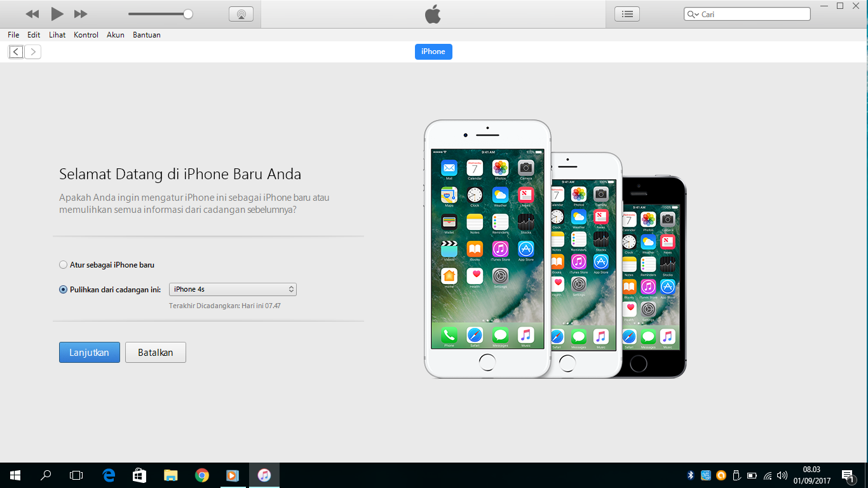The width and height of the screenshot is (868, 488).
Task: Click the Batalkan button
Action: 156,353
